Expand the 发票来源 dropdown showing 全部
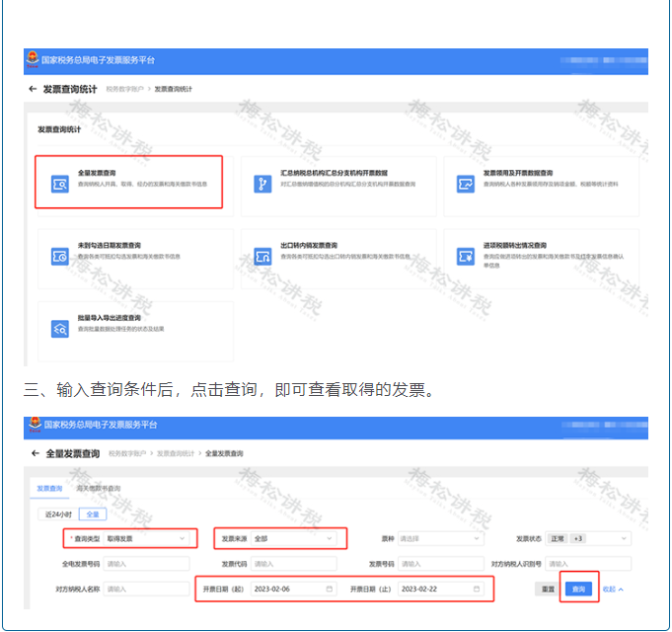Image resolution: width=672 pixels, height=632 pixels. pyautogui.click(x=294, y=538)
